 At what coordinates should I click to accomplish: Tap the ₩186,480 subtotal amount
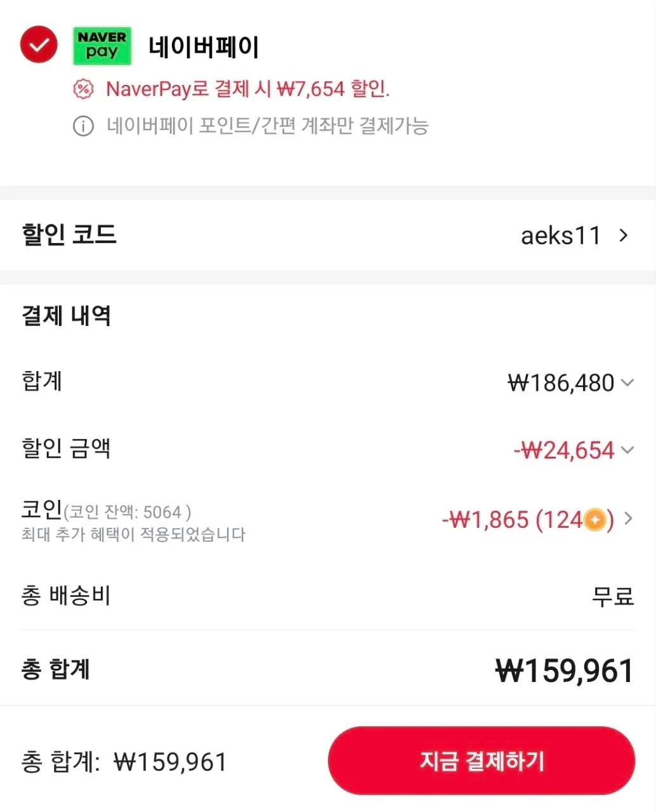561,383
